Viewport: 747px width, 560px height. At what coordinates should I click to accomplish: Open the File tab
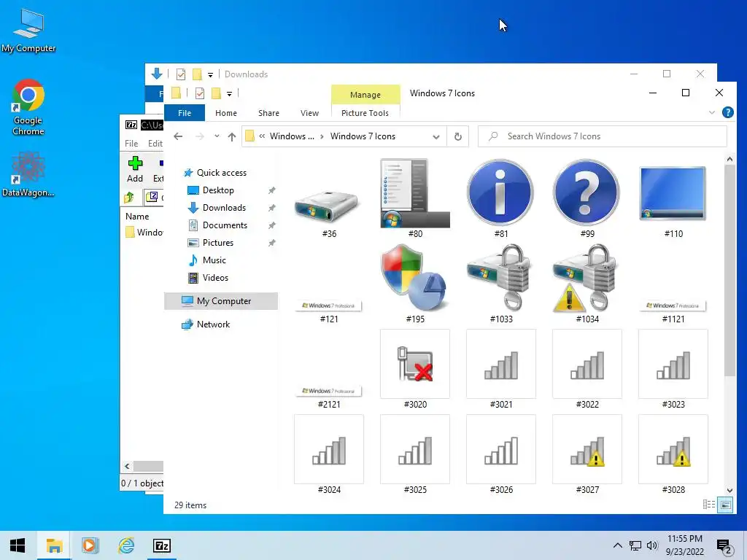(x=185, y=113)
